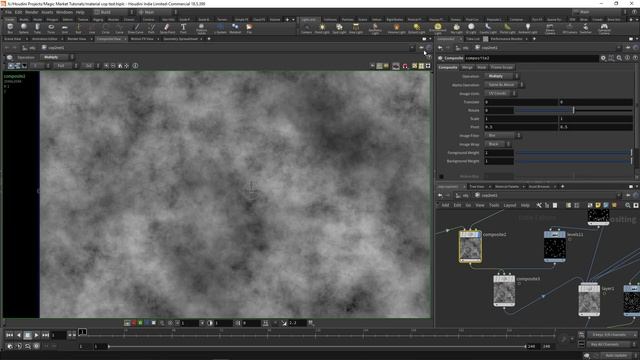
Task: Select the File shelf tool
Action: 249,28
